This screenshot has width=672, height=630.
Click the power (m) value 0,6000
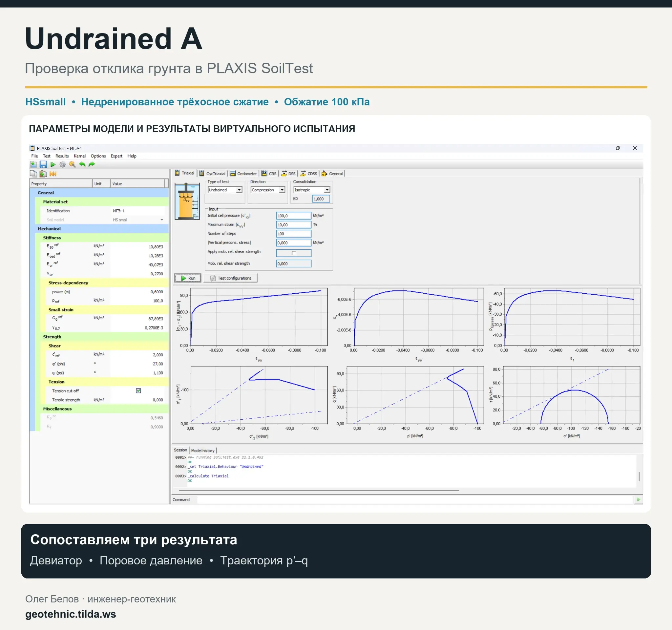[157, 292]
